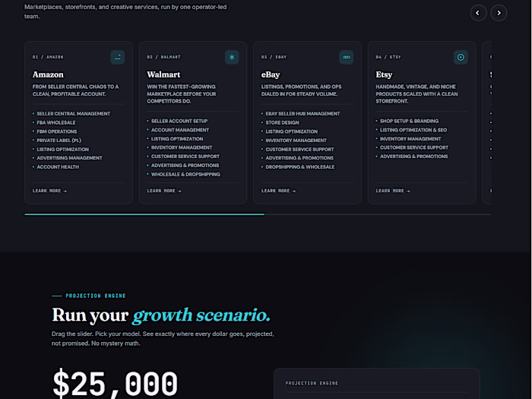Viewport: 532px width, 399px height.
Task: Click 'Projection Engine' panel header
Action: coord(312,383)
